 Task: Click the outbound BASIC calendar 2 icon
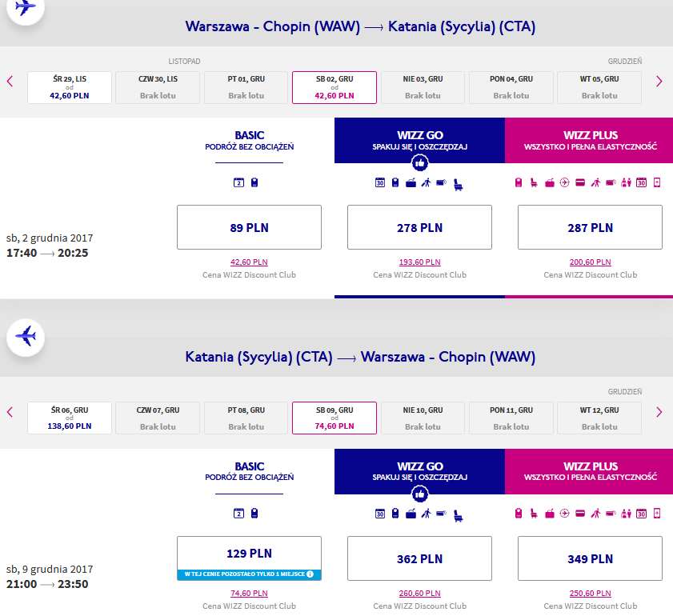click(238, 182)
